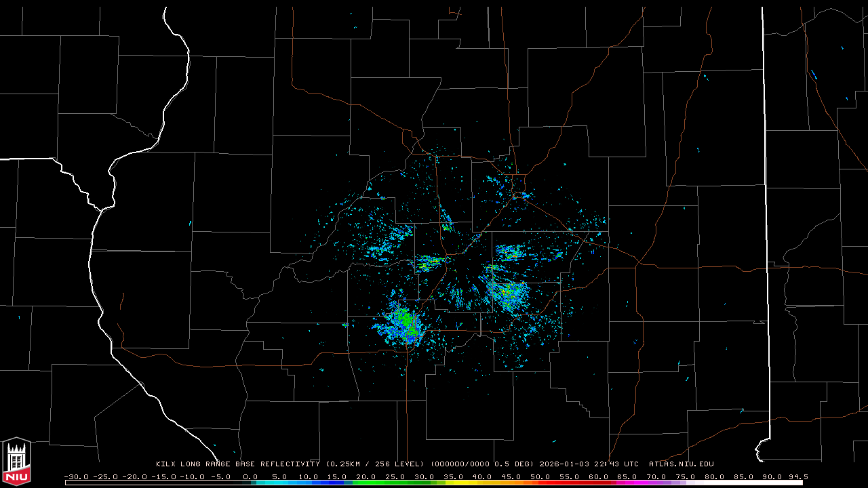The image size is (868, 488).
Task: Click the NIU castle logo
Action: pyautogui.click(x=16, y=462)
